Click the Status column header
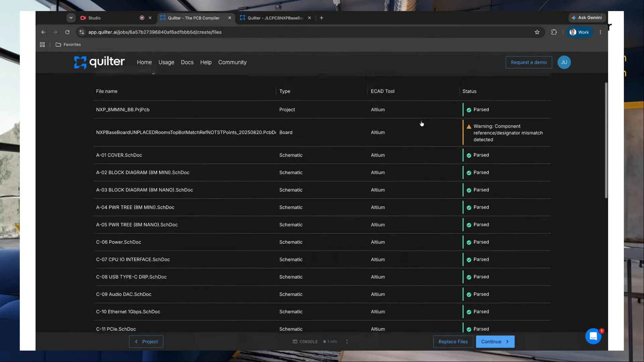644x362 pixels. pos(469,91)
